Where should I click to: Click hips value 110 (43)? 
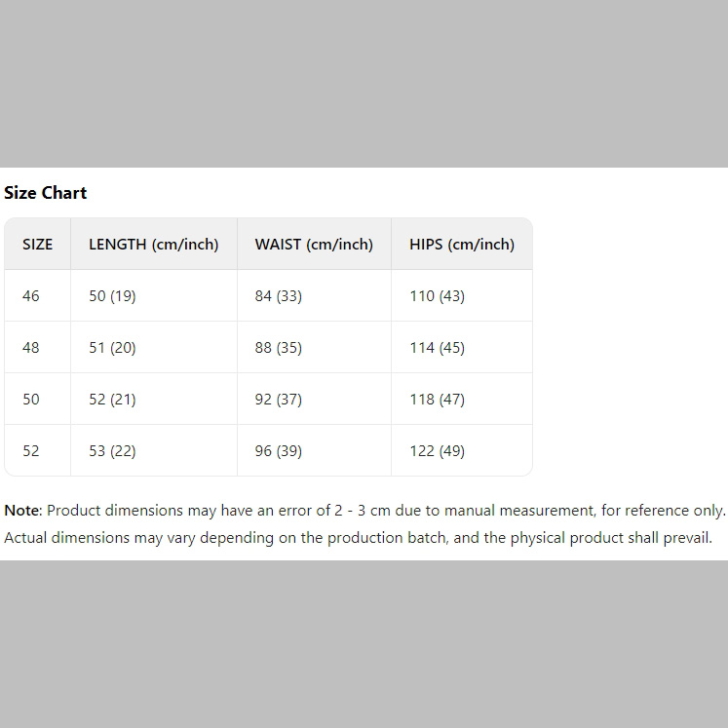[438, 296]
